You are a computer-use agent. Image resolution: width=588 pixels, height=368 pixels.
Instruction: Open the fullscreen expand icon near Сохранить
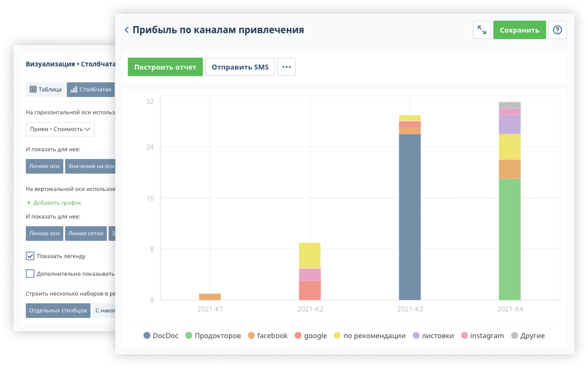481,30
